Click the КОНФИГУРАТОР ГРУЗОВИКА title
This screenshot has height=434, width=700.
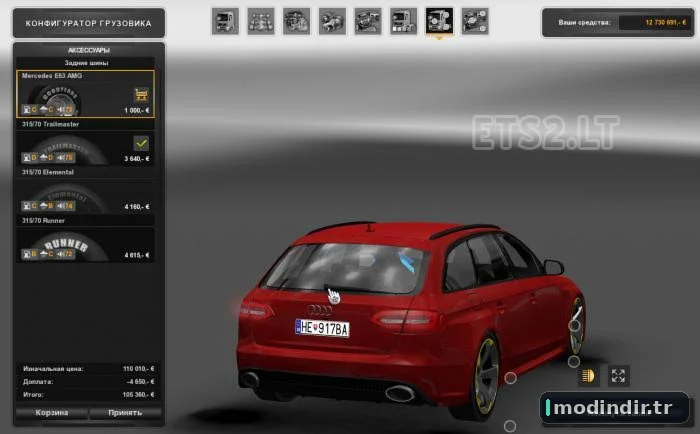(x=88, y=23)
